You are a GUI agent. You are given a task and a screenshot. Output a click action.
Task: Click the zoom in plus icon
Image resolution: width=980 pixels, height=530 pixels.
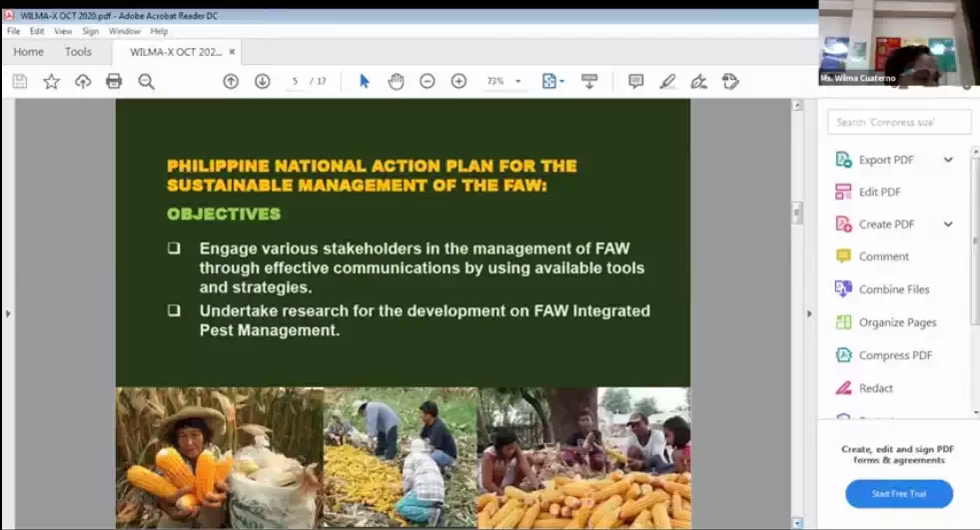coord(459,82)
